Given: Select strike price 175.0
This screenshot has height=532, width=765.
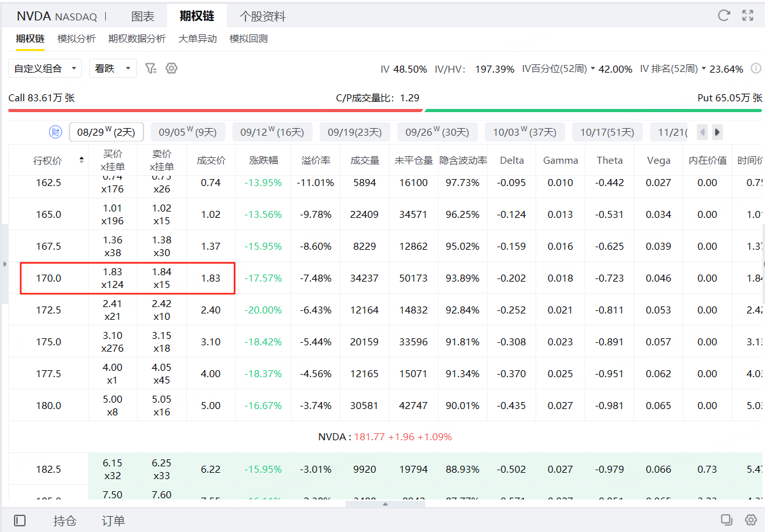Looking at the screenshot, I should click(x=48, y=341).
